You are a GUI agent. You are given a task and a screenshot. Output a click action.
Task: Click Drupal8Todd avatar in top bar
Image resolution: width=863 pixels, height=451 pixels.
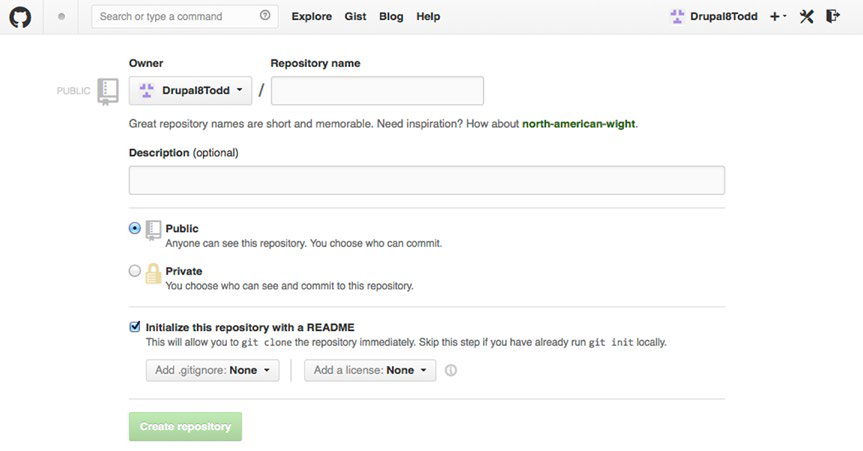coord(677,17)
